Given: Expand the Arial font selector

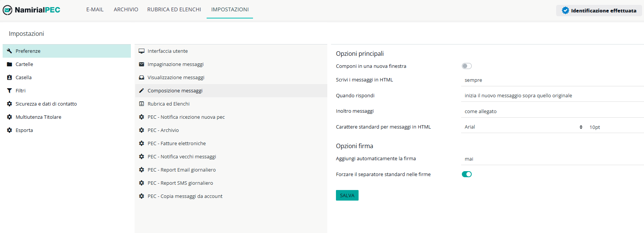Looking at the screenshot, I should coord(523,127).
